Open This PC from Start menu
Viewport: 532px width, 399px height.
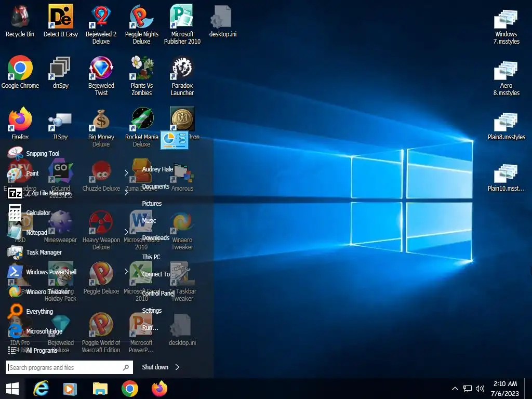click(151, 257)
